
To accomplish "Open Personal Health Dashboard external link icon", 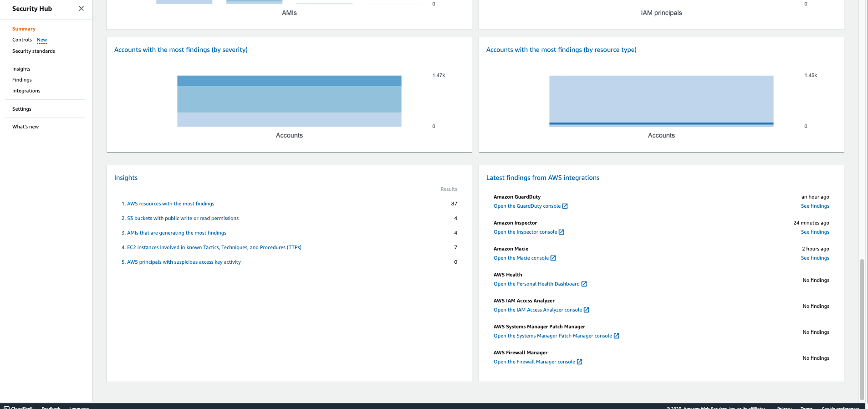I will (x=584, y=284).
